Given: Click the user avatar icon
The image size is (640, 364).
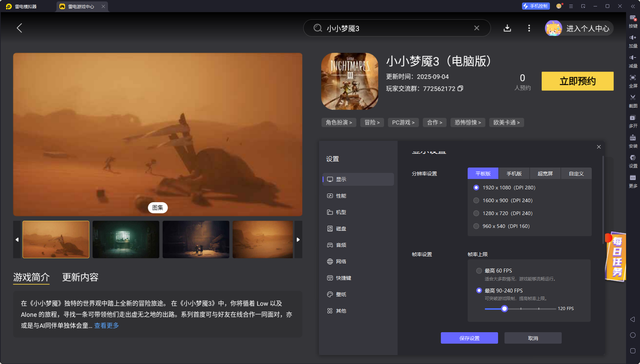Looking at the screenshot, I should (553, 28).
